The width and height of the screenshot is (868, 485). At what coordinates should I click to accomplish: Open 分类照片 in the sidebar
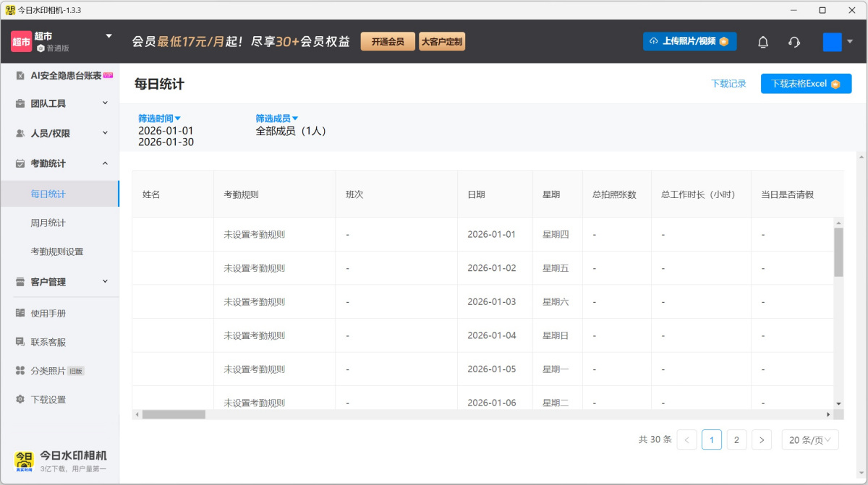[48, 371]
